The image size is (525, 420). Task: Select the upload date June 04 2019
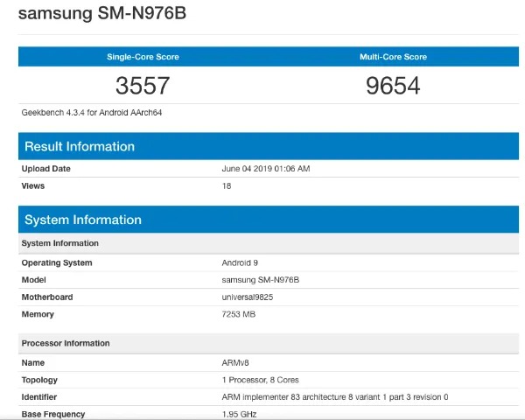(266, 169)
